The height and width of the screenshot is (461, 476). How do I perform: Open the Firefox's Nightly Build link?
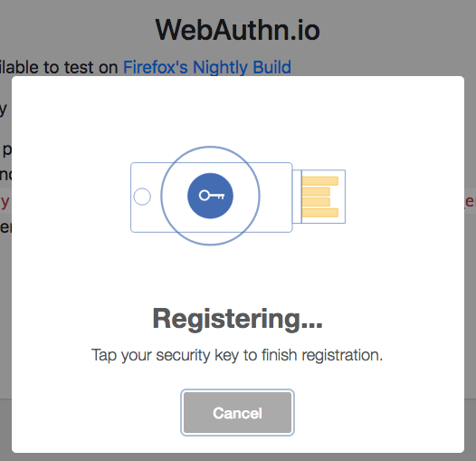pyautogui.click(x=207, y=67)
